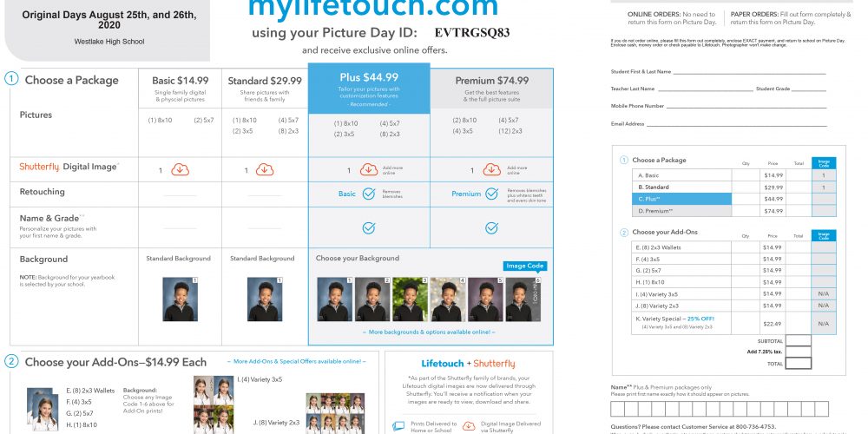This screenshot has width=868, height=434.
Task: Choose light bokeh background option 4
Action: coord(448,299)
